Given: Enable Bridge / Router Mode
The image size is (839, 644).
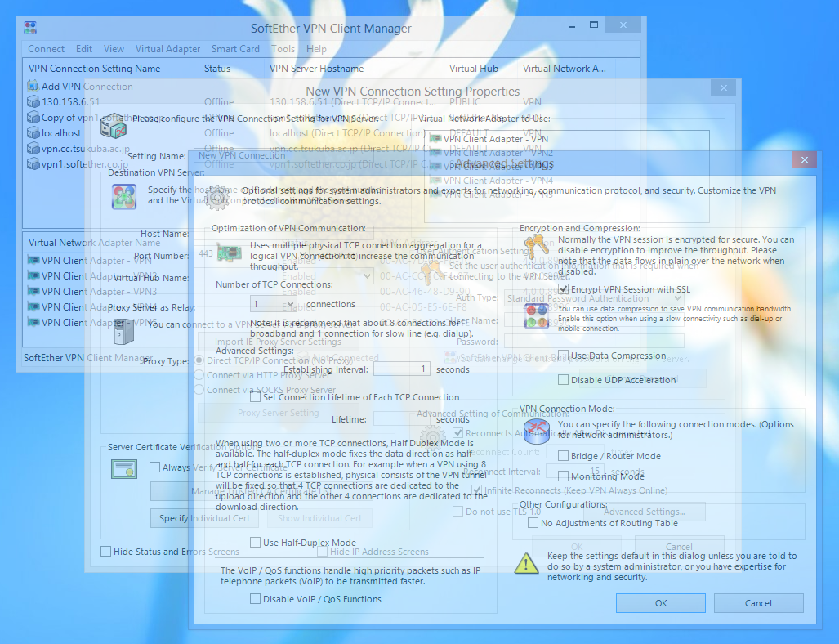Looking at the screenshot, I should [x=564, y=455].
